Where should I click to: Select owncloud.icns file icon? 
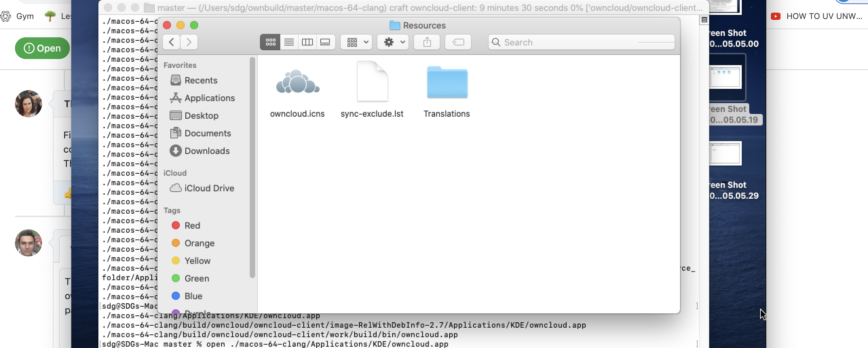pyautogui.click(x=298, y=82)
